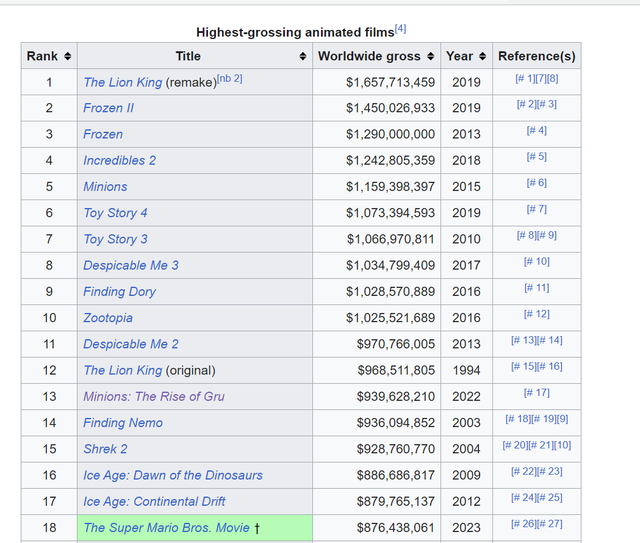Open reference [# 14] for Despicable Me 2
Viewport: 640px width, 543px height.
coord(549,340)
